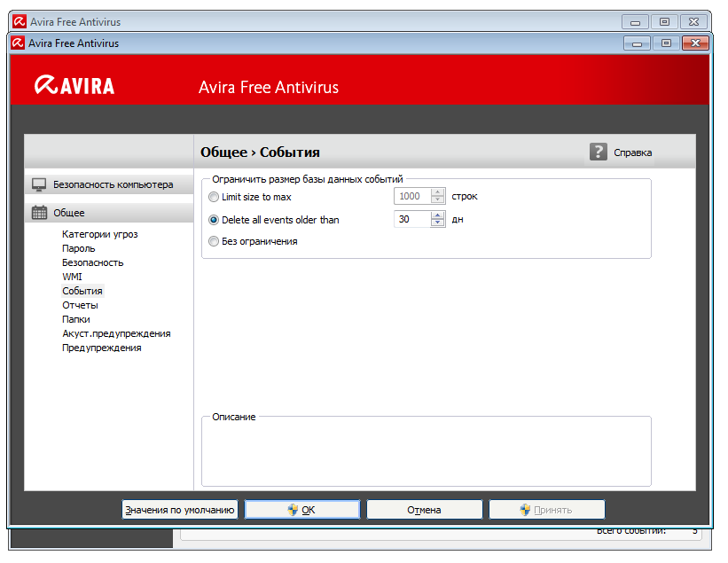Click the 30 days input field
Viewport: 728px width, 563px height.
pos(412,219)
